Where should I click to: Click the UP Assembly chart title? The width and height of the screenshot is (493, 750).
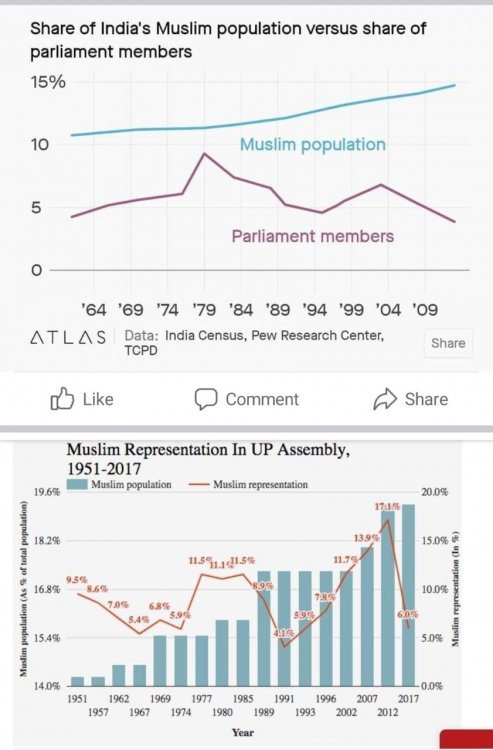208,458
